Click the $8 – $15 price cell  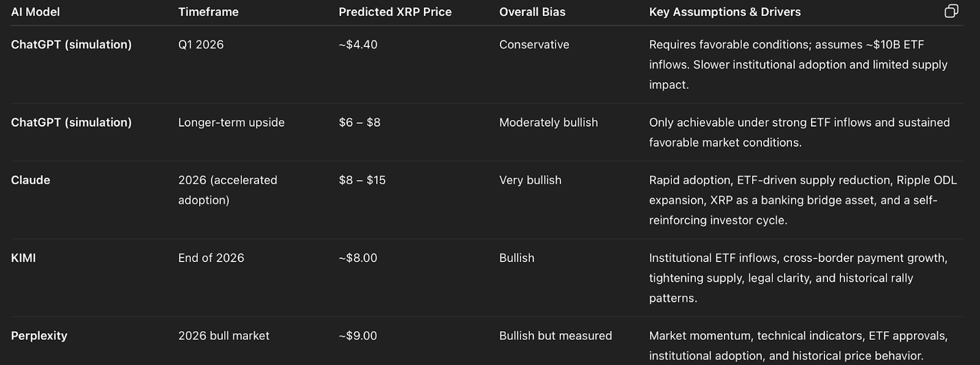(362, 180)
